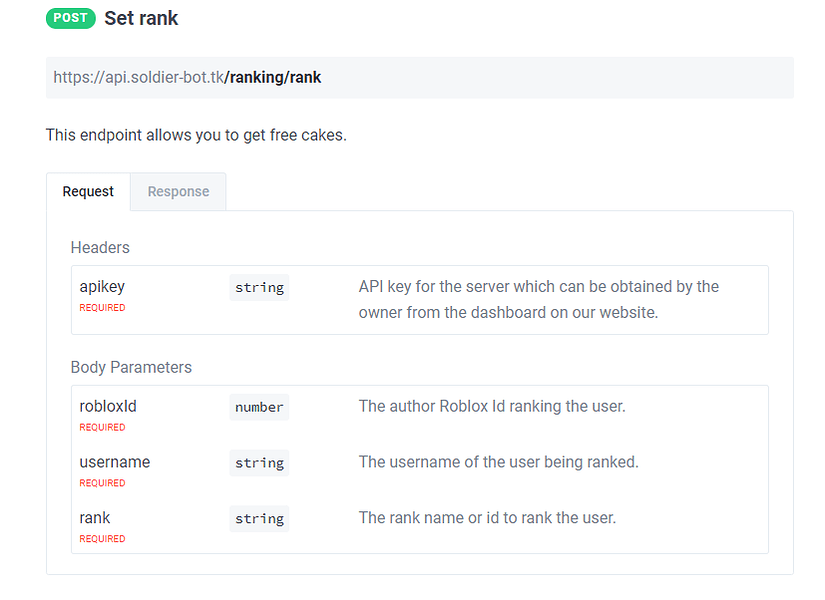Image resolution: width=825 pixels, height=600 pixels.
Task: Click the REQUIRED label under rank
Action: (x=102, y=539)
